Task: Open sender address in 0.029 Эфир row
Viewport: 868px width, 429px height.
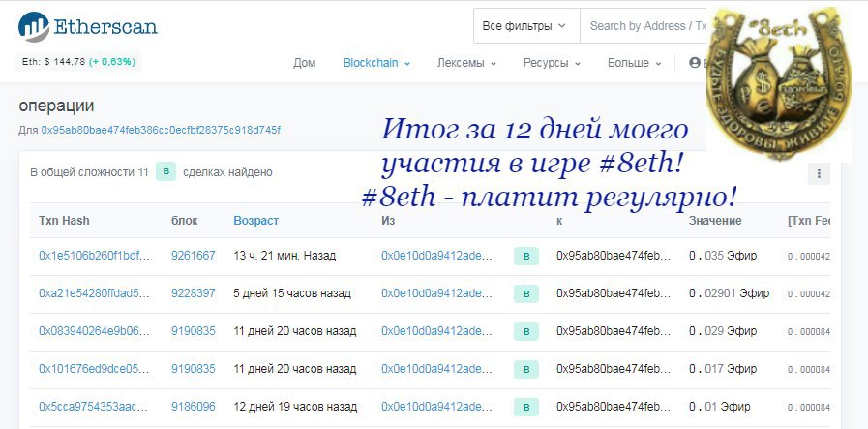Action: pyautogui.click(x=436, y=331)
